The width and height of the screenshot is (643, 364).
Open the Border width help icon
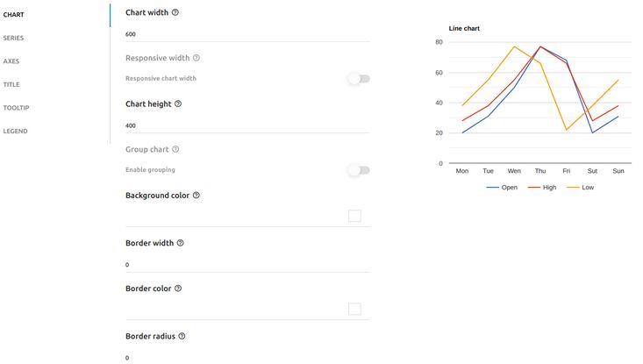coord(181,243)
